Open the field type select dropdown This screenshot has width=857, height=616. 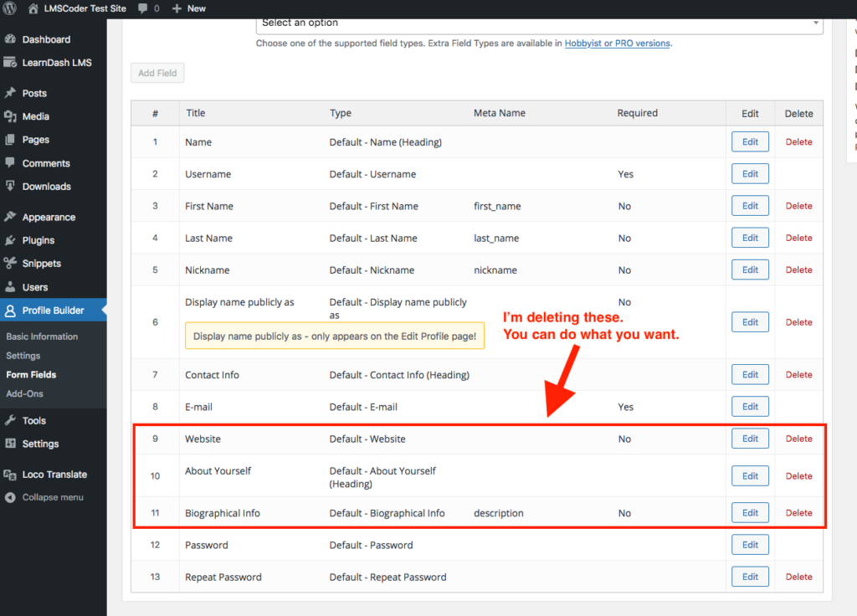click(x=539, y=23)
